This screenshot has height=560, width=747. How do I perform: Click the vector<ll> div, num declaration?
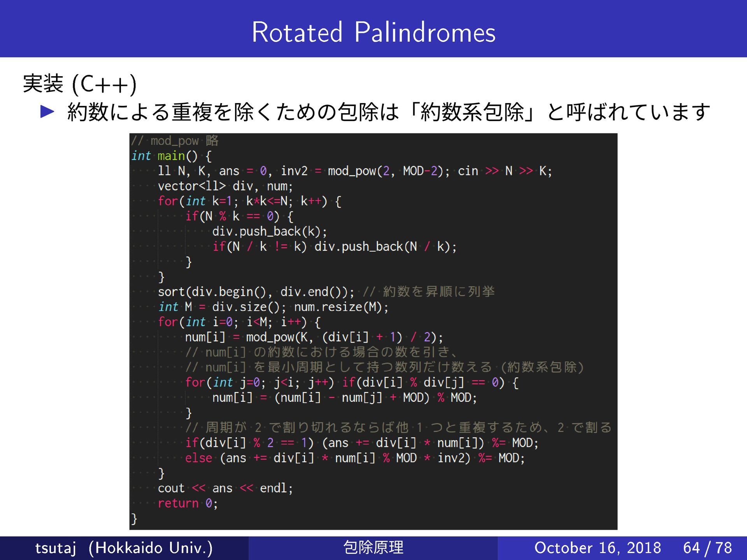pyautogui.click(x=225, y=186)
